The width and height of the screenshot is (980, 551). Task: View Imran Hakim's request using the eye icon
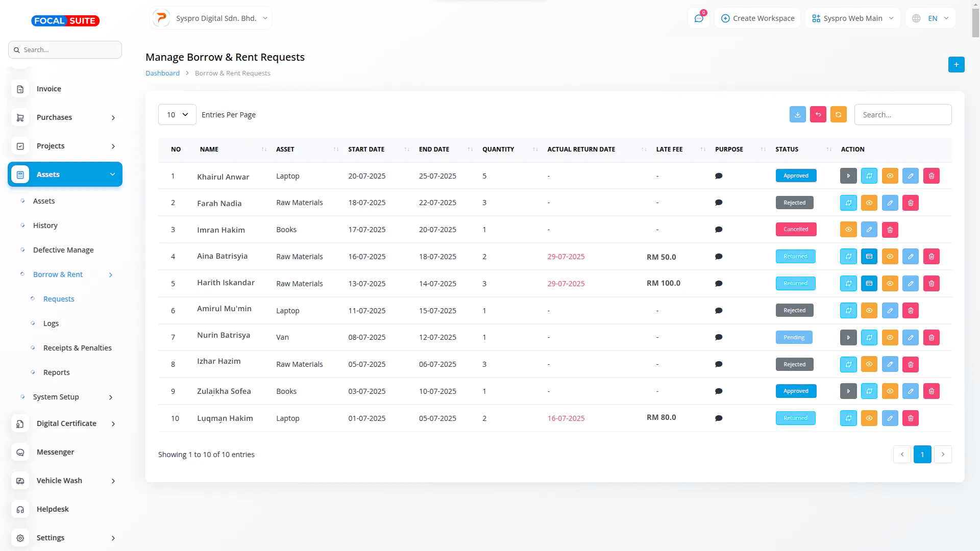848,230
